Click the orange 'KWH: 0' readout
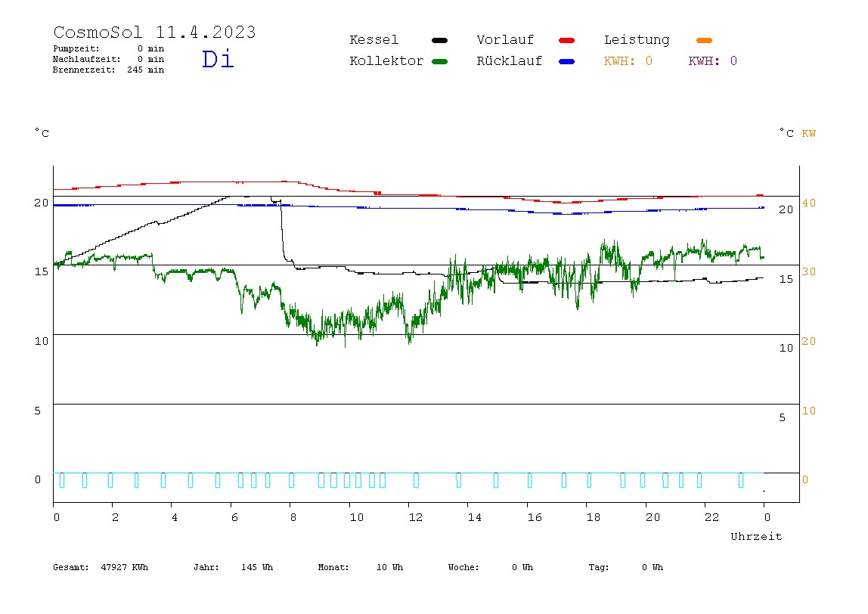 [628, 61]
